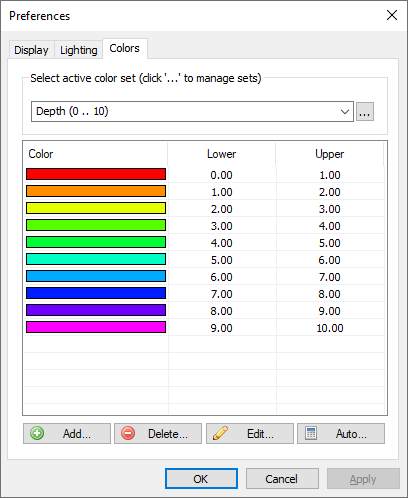Click the red minus Delete icon
Image resolution: width=408 pixels, height=498 pixels.
point(128,433)
